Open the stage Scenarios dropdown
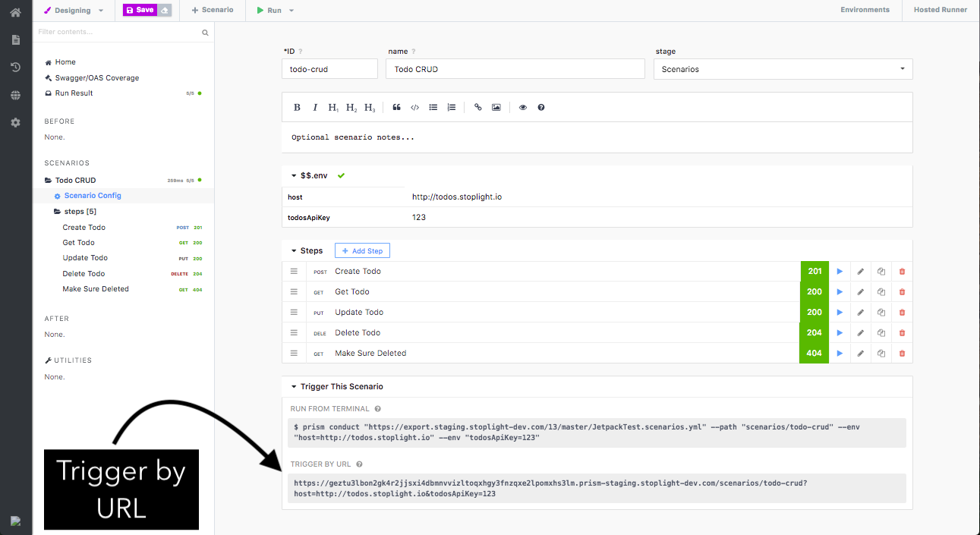Image resolution: width=980 pixels, height=535 pixels. coord(783,69)
